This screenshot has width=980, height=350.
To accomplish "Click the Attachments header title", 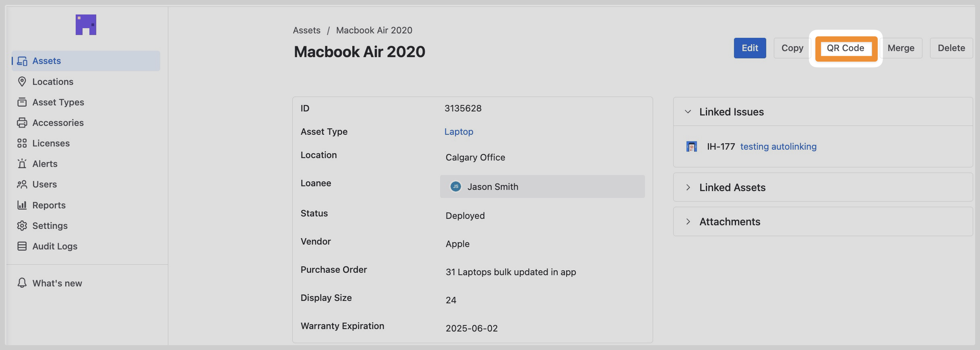I will pyautogui.click(x=730, y=222).
